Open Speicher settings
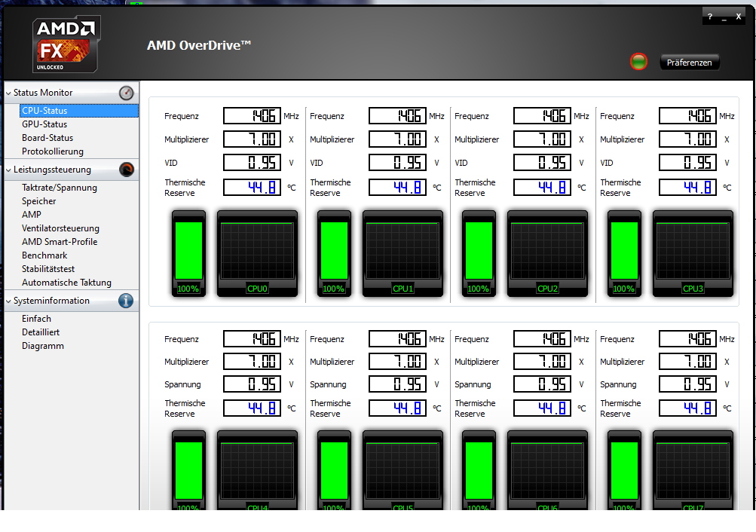 click(38, 201)
